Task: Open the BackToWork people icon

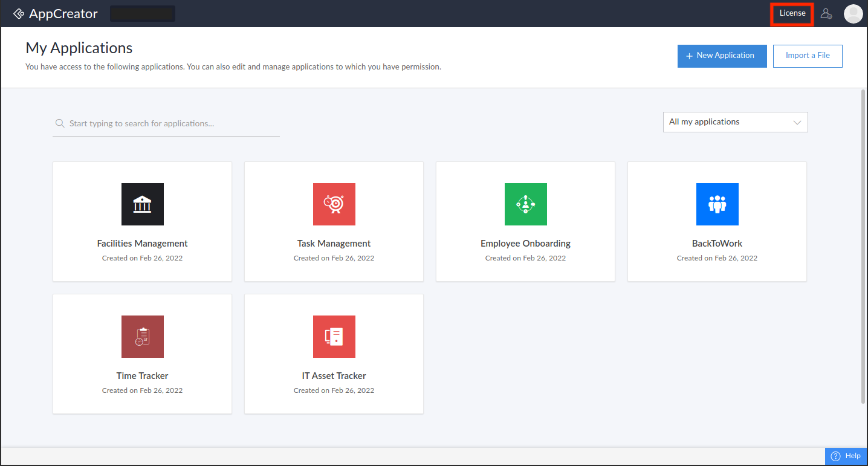Action: pyautogui.click(x=717, y=204)
